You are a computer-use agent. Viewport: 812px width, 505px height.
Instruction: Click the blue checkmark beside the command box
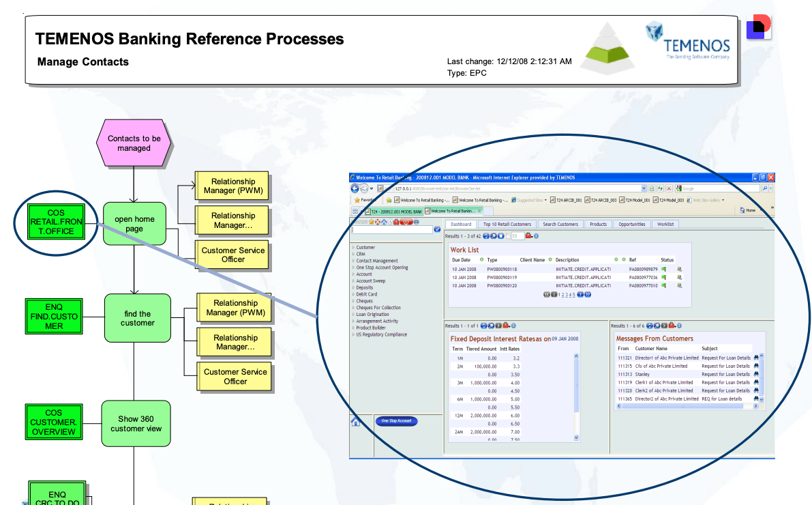tap(437, 229)
